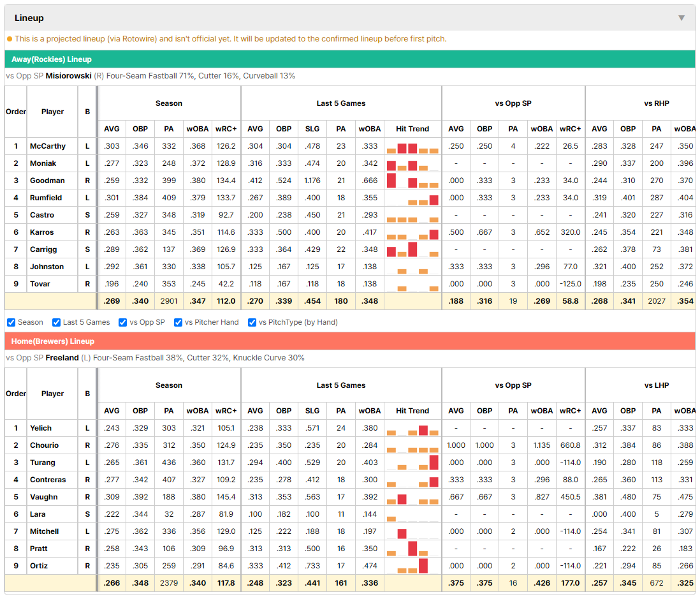700x599 pixels.
Task: Click Carrigg's hit trend chart
Action: click(412, 249)
